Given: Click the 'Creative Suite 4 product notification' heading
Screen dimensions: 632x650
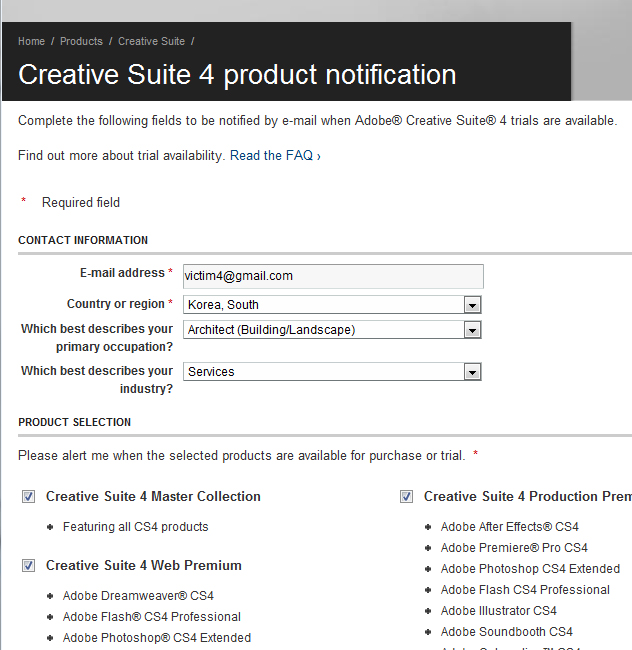Looking at the screenshot, I should tap(237, 75).
